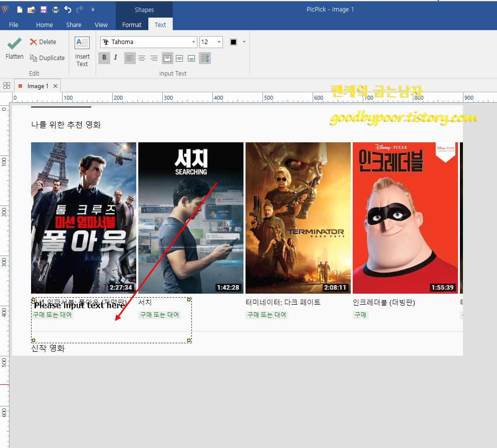The width and height of the screenshot is (497, 448).
Task: Click the bottom-left handle of text box
Action: (34, 341)
